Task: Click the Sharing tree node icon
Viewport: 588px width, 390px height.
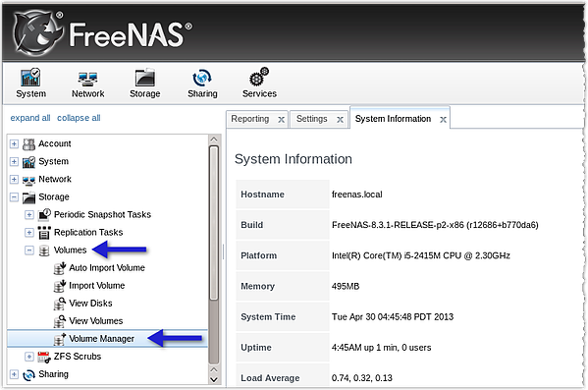Action: (x=28, y=374)
